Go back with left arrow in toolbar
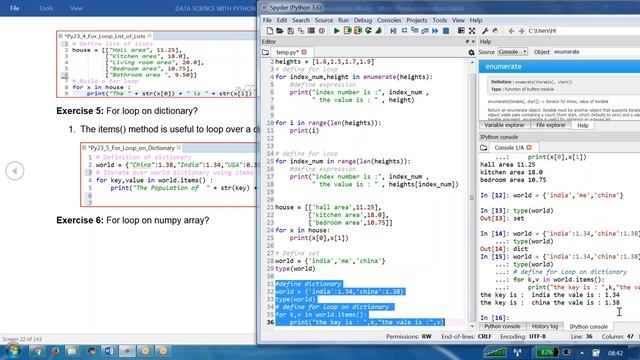 [x=511, y=31]
